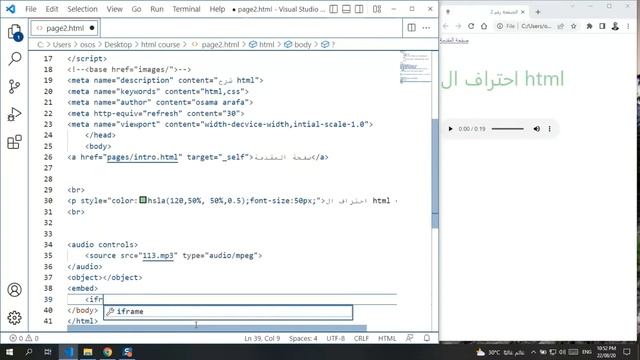The height and width of the screenshot is (360, 640).
Task: Open notifications bell in status bar
Action: pyautogui.click(x=427, y=338)
